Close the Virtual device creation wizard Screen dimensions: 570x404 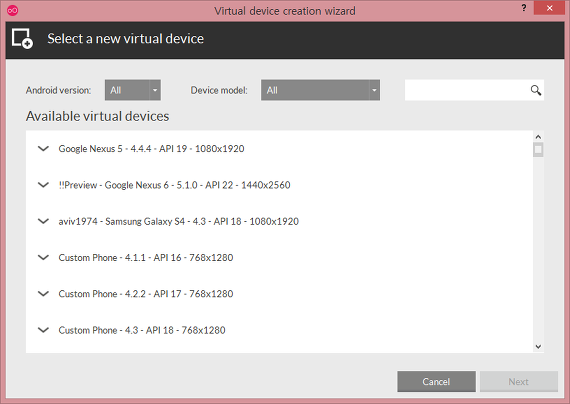pyautogui.click(x=549, y=8)
